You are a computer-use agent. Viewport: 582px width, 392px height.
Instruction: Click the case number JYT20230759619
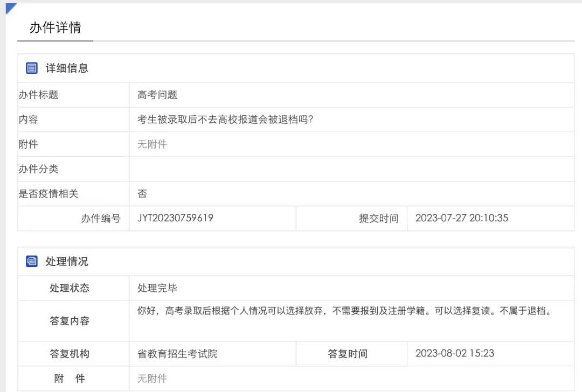(x=175, y=218)
